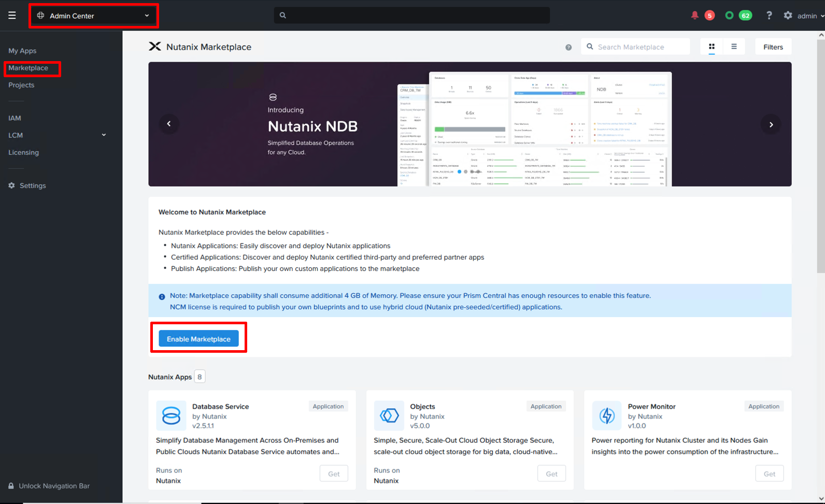Click Application tag on Database Service card

click(328, 407)
